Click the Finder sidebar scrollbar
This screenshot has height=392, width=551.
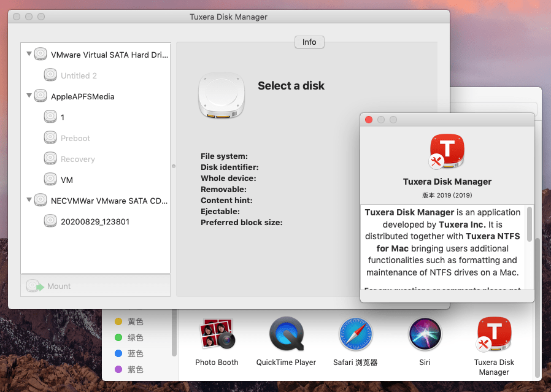(174, 333)
